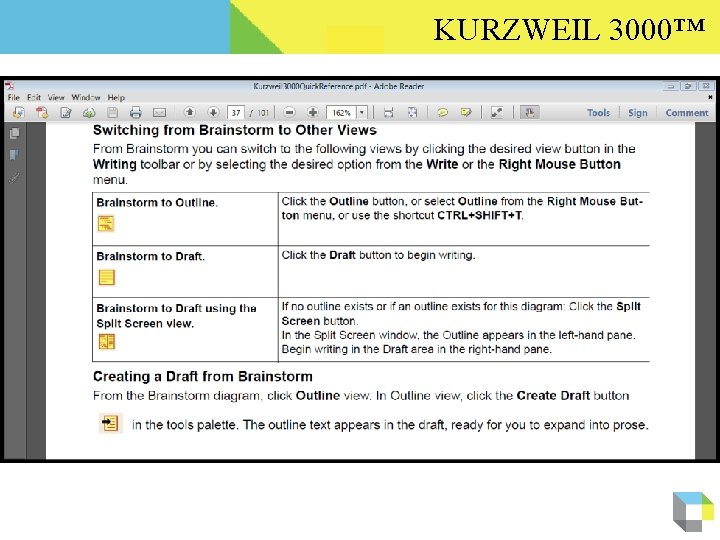
Task: Click the Create PDF toolbar icon
Action: (42, 112)
